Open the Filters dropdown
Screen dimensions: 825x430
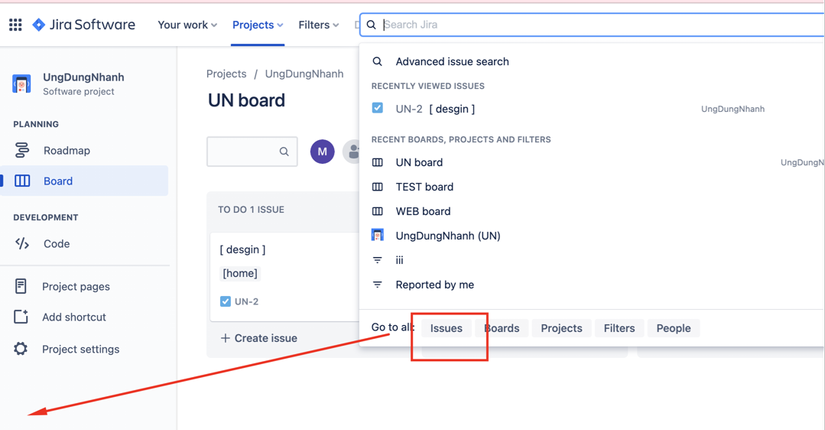[x=318, y=25]
